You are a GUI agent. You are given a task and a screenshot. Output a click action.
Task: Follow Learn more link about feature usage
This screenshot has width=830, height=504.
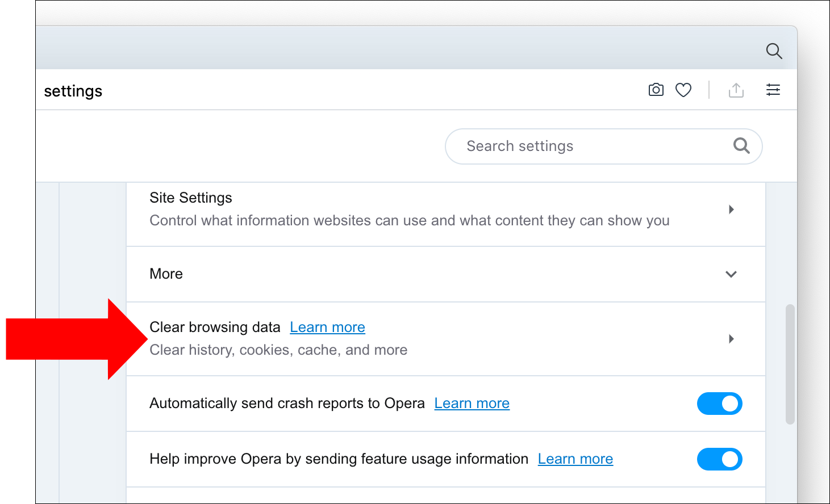tap(575, 459)
